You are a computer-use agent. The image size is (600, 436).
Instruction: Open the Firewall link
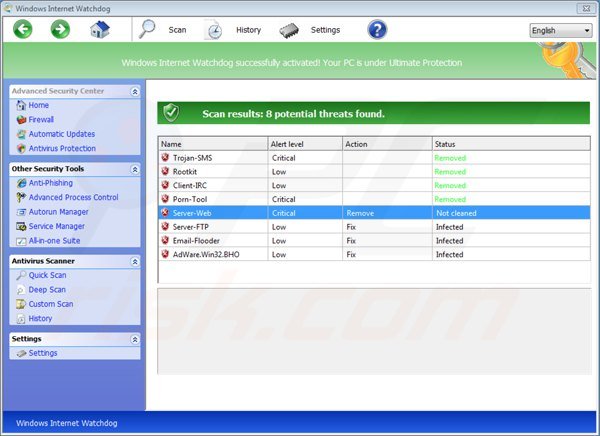point(41,119)
